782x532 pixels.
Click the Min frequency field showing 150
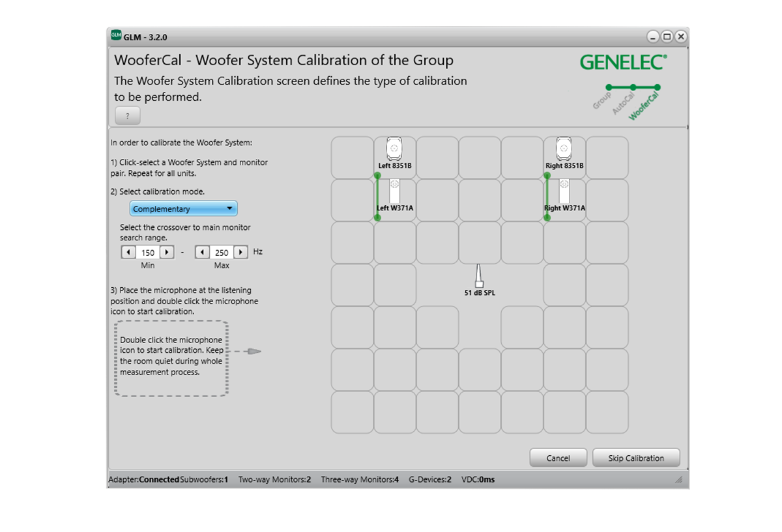(148, 252)
